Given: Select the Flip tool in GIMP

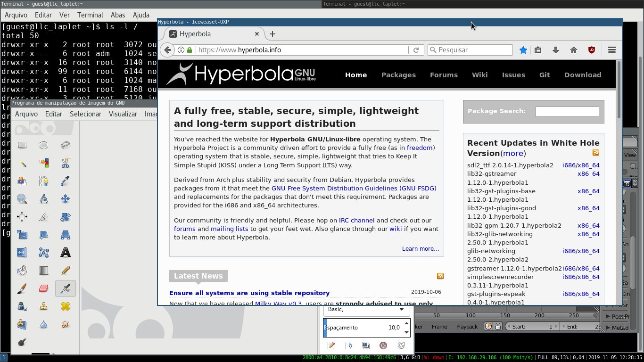Looking at the screenshot, I should click(x=22, y=253).
